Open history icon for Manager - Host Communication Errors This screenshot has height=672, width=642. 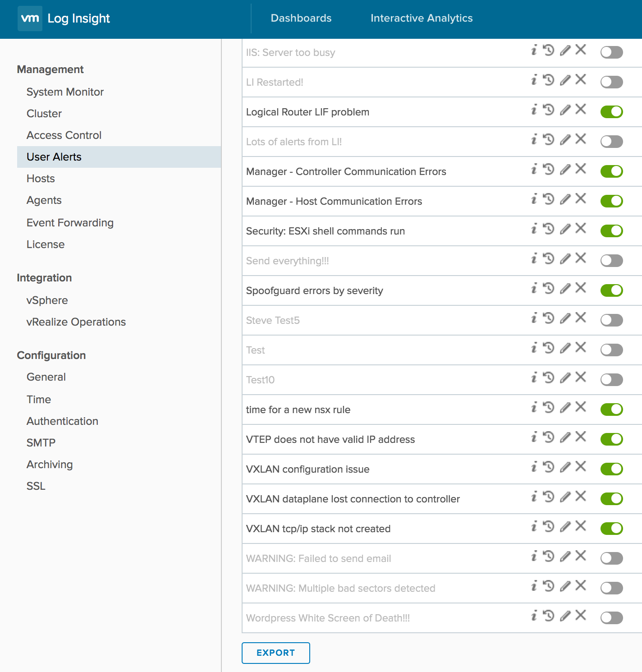coord(548,199)
